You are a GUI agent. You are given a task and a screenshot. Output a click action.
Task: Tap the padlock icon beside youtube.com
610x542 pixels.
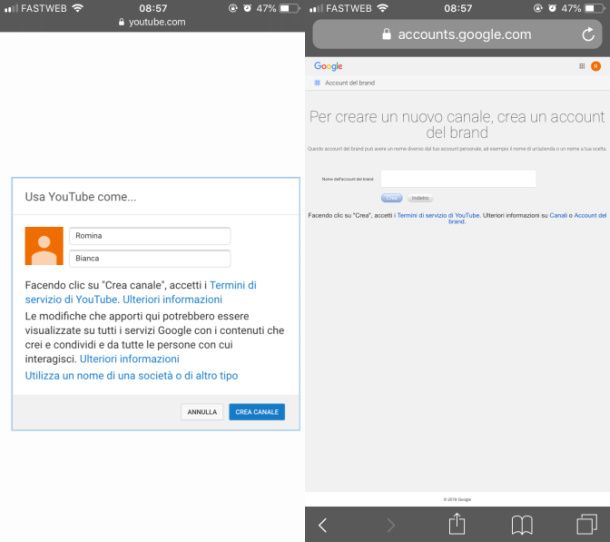click(x=121, y=22)
